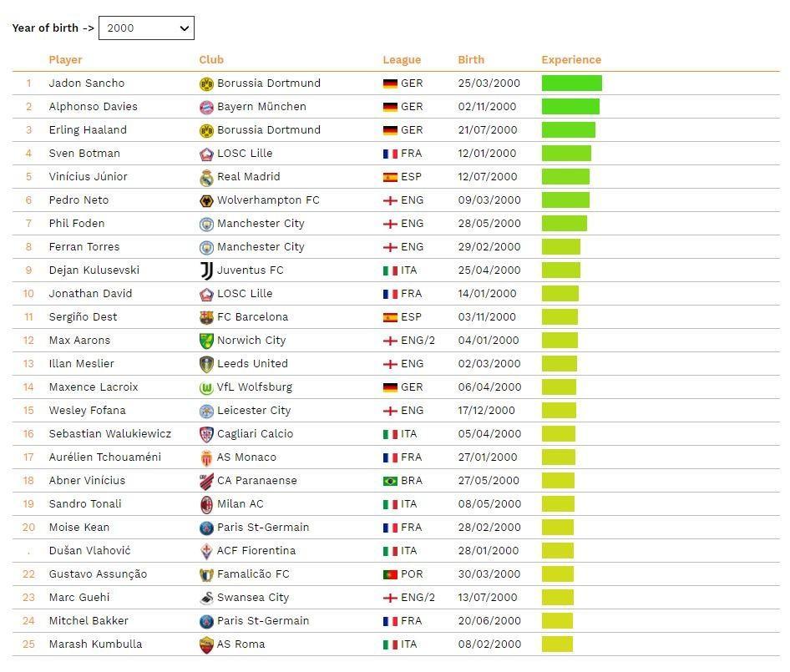Select player name Aurélien Tchouaméni
This screenshot has width=790, height=672.
click(104, 457)
